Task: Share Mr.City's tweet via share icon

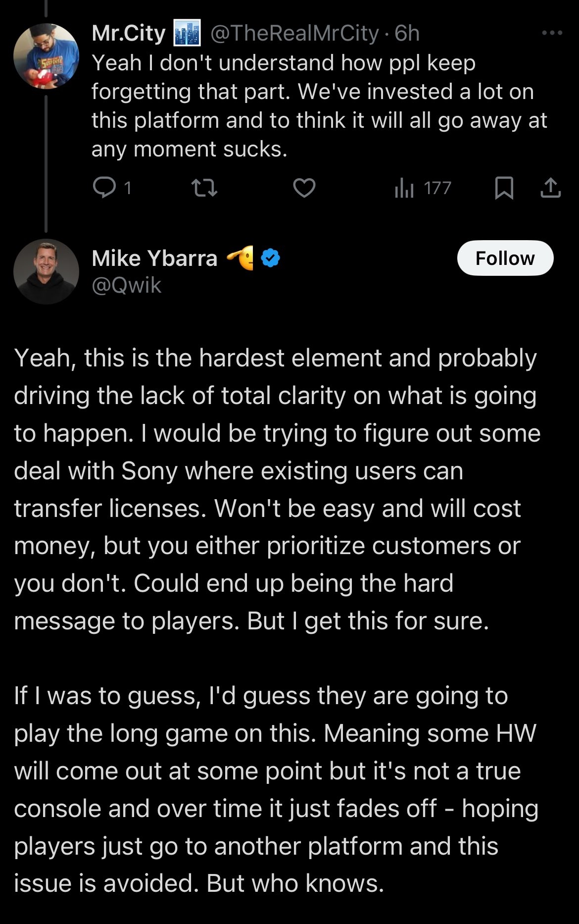Action: [550, 188]
